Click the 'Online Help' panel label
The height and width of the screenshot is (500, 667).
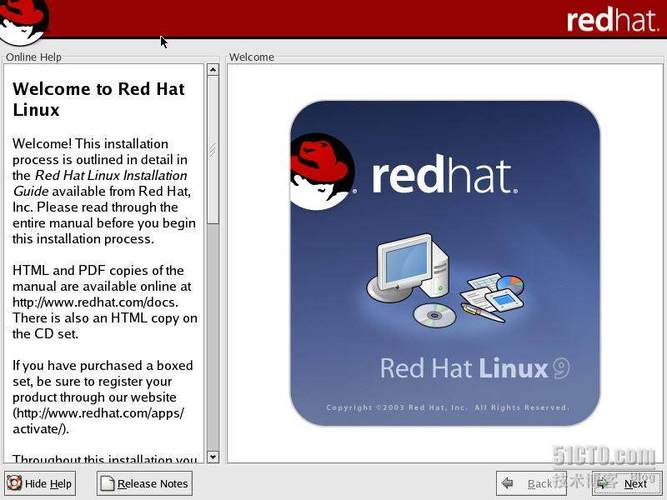click(34, 57)
